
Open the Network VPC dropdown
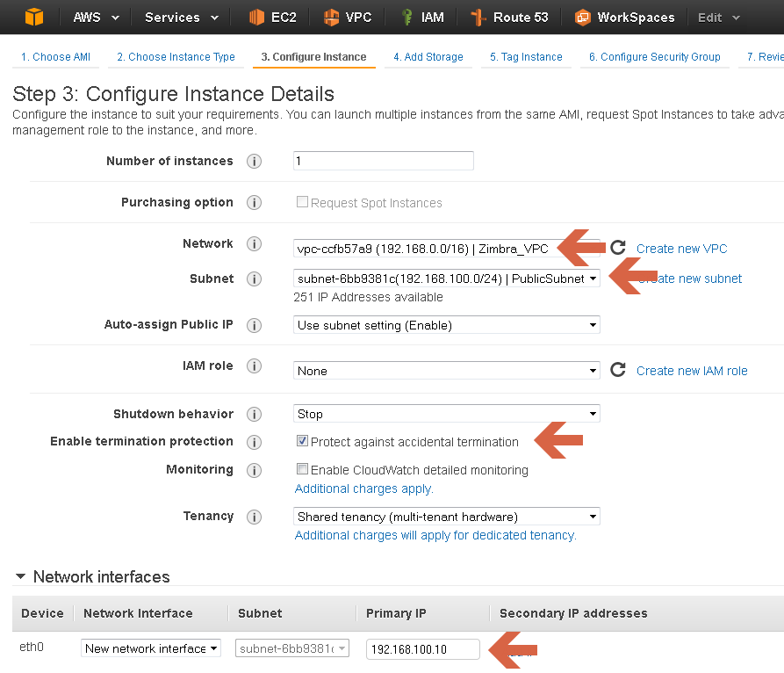pos(447,248)
